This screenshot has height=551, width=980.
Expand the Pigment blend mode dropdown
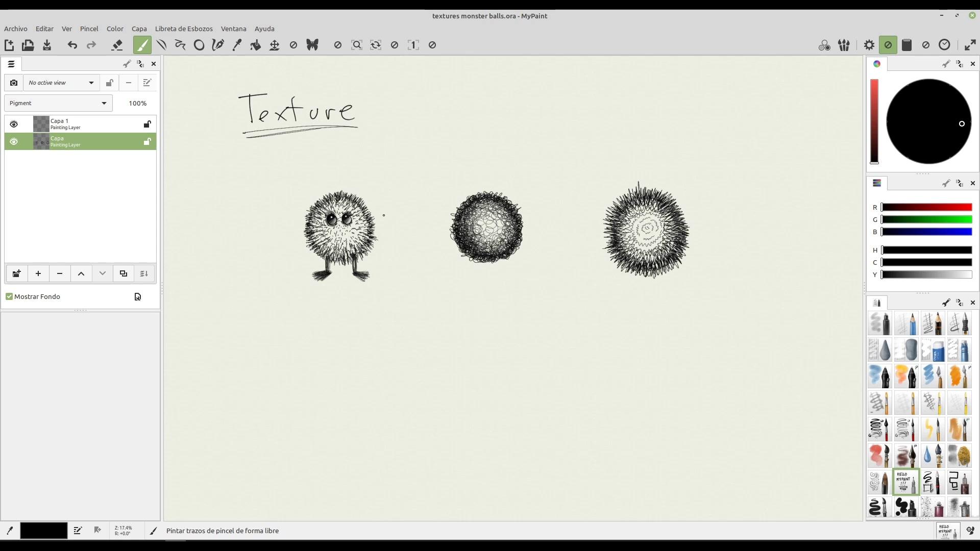(x=58, y=103)
